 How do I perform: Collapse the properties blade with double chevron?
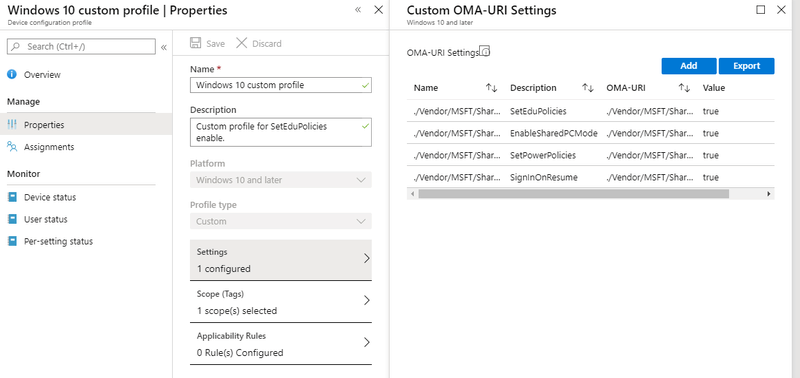[x=358, y=10]
